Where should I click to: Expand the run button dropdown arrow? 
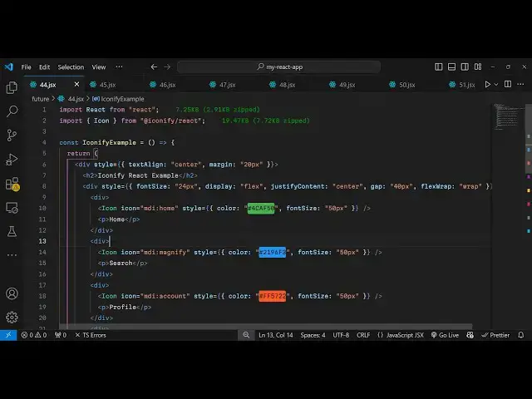495,84
